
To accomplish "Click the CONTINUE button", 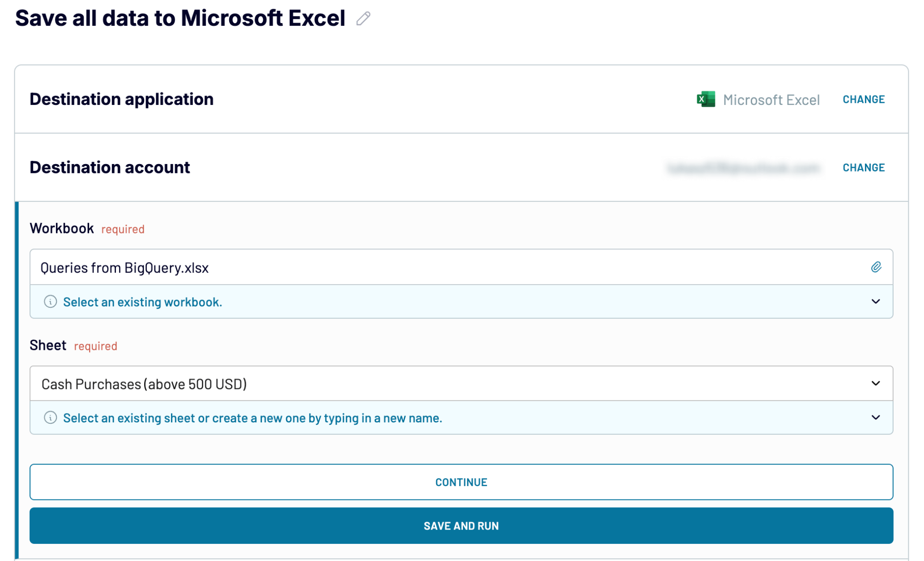I will point(461,482).
